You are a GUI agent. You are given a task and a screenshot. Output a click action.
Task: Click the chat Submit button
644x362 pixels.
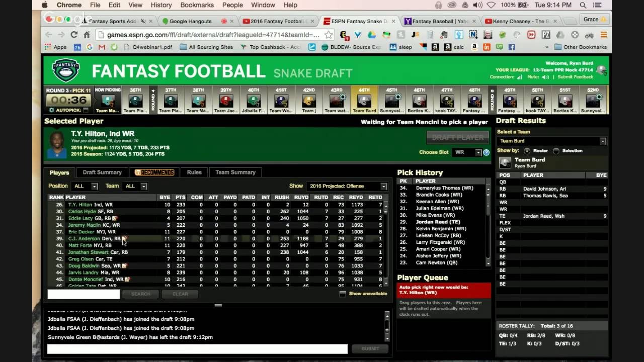[x=370, y=348]
